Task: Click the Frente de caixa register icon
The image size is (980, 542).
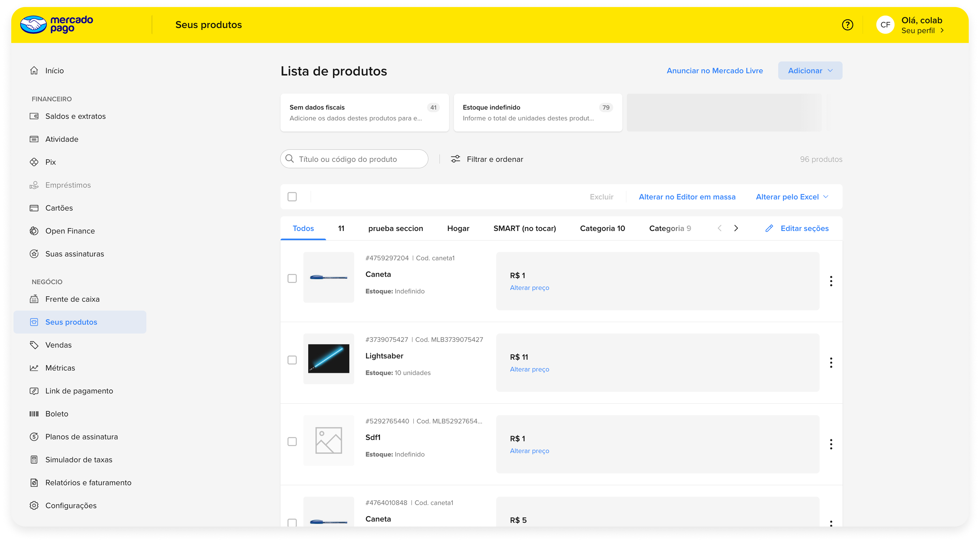Action: pyautogui.click(x=34, y=299)
